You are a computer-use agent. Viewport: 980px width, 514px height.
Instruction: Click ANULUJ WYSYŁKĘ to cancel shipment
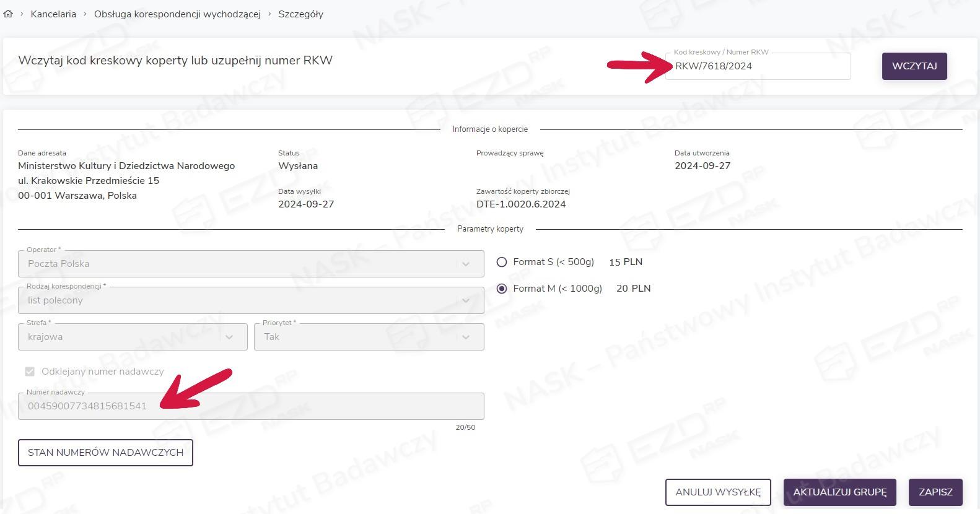coord(718,492)
